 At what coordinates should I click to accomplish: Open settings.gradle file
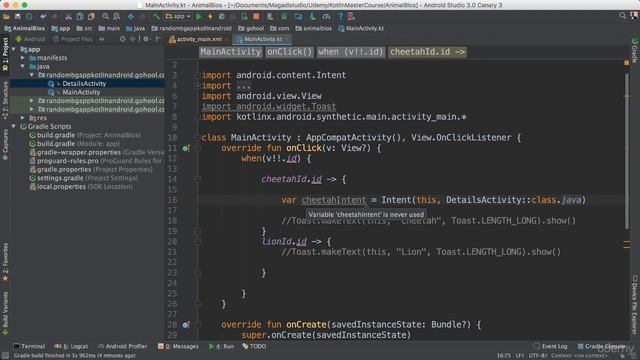(84, 178)
